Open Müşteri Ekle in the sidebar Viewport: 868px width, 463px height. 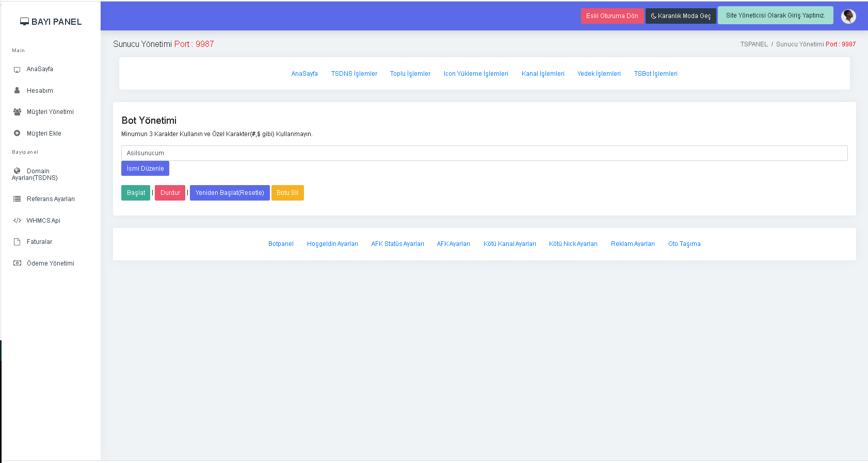point(44,134)
